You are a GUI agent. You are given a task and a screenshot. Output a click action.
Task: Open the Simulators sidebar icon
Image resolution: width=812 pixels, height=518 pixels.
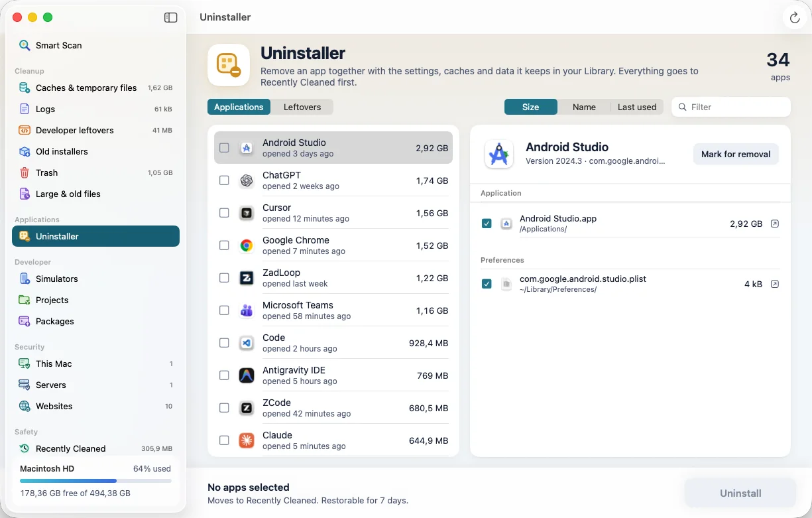pos(25,279)
